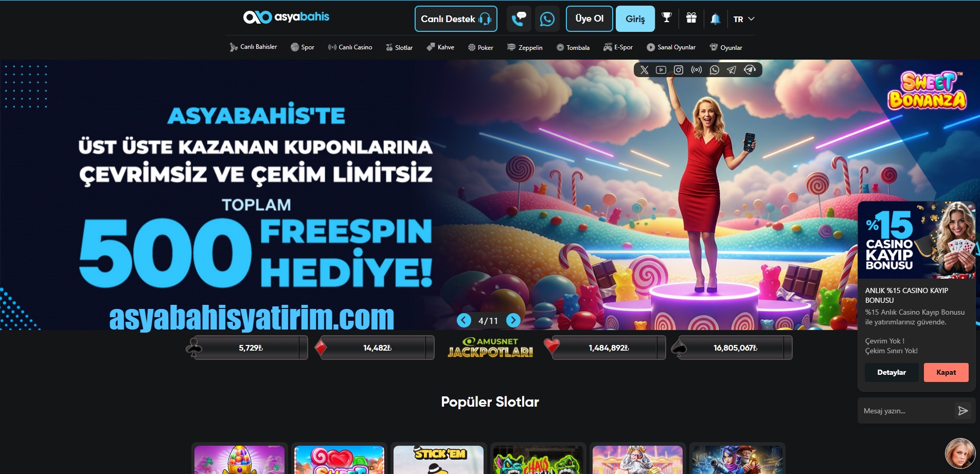The height and width of the screenshot is (474, 980).
Task: Open the TR language dropdown
Action: pyautogui.click(x=744, y=19)
